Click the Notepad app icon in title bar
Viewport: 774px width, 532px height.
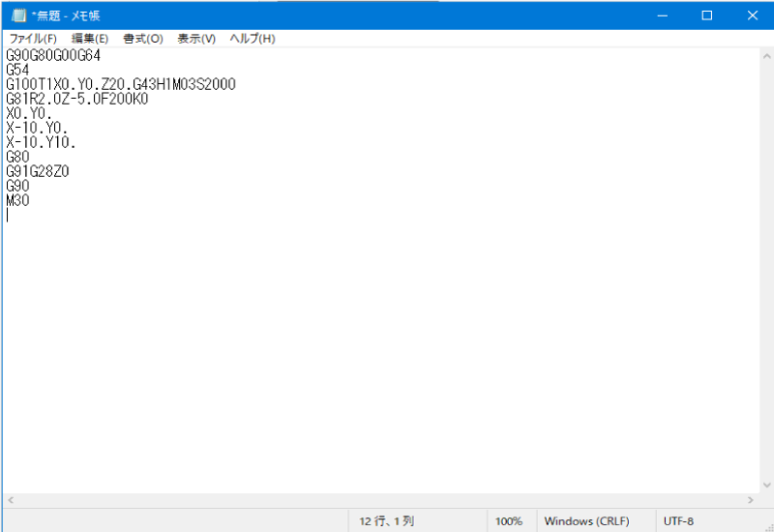(x=18, y=15)
